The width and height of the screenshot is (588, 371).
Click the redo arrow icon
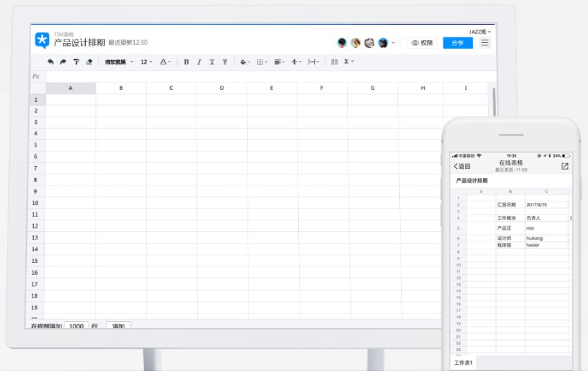tap(63, 62)
